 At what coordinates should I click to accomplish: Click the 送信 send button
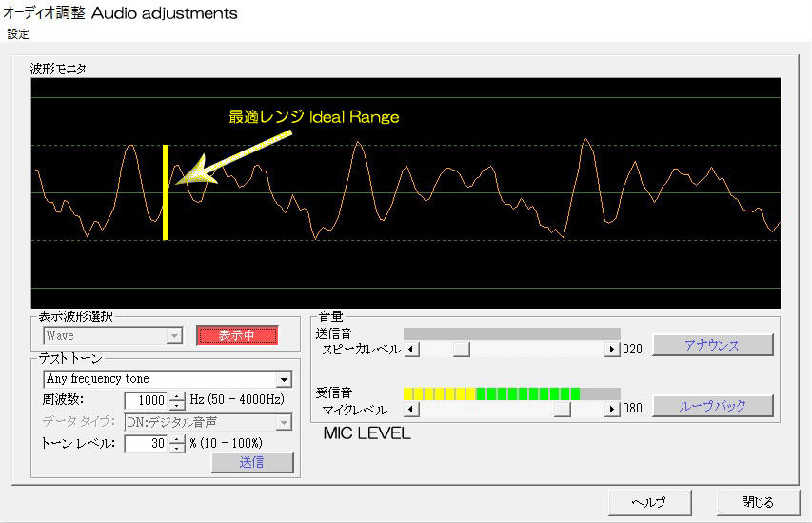click(252, 462)
